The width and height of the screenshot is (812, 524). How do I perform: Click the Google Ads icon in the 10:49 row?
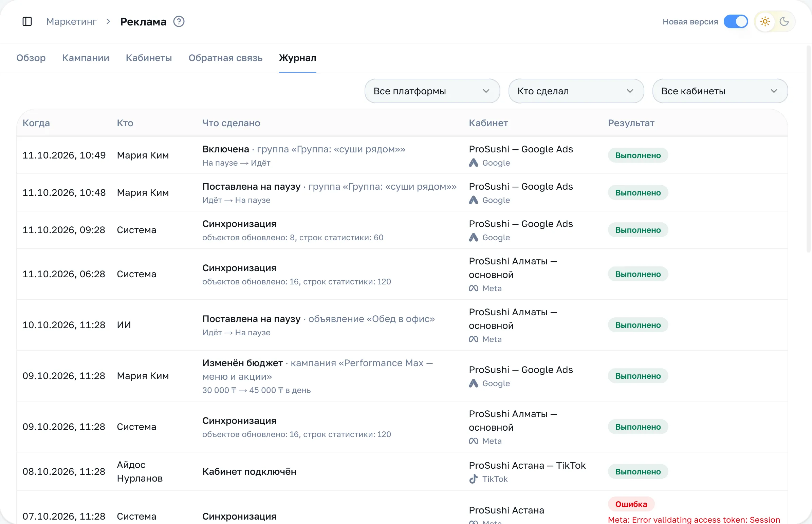(473, 163)
